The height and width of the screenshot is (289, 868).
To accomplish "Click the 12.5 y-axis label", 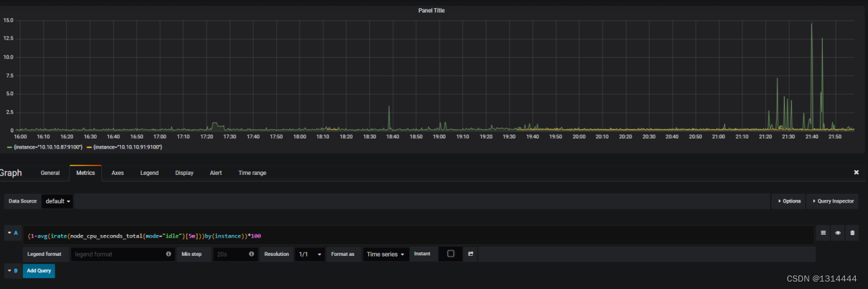I will 8,38.
